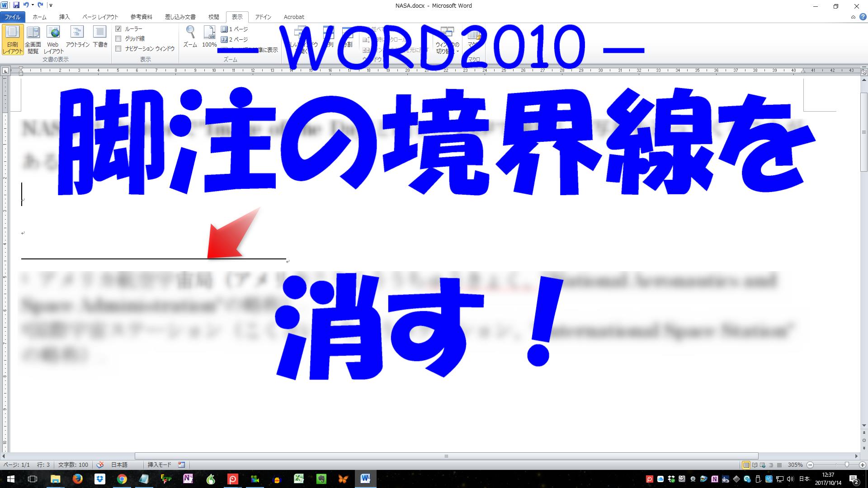The height and width of the screenshot is (488, 868).
Task: Switch to the 挿入 (Insert) tab
Action: pos(64,17)
